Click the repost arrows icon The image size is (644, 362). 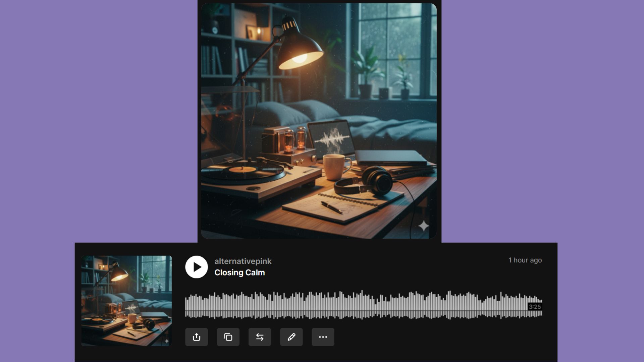(x=260, y=337)
